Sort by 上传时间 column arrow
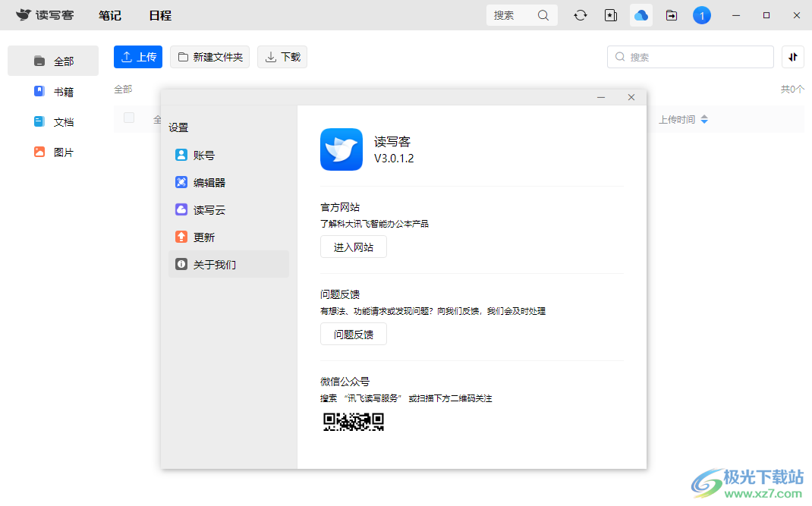812x506 pixels. pyautogui.click(x=703, y=120)
